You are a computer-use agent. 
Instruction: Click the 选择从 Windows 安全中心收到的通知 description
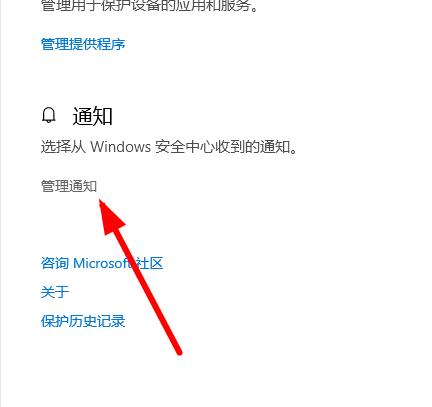tap(169, 147)
